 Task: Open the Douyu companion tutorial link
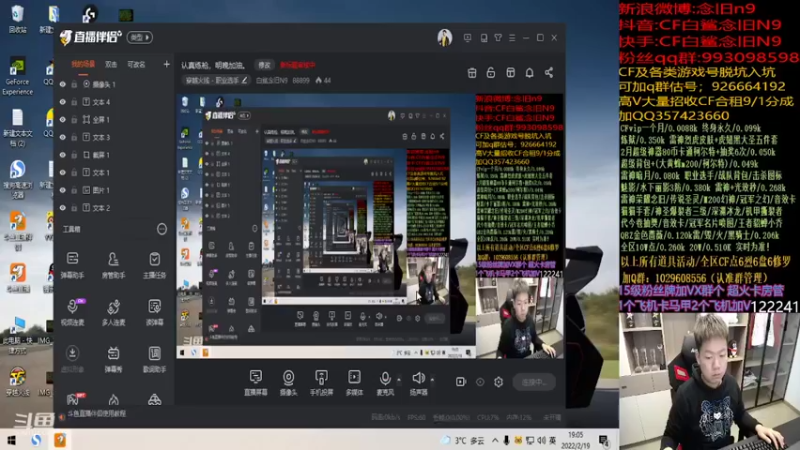96,414
